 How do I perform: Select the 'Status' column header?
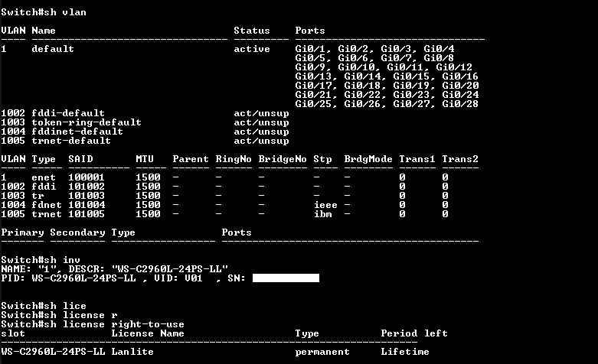tap(252, 31)
